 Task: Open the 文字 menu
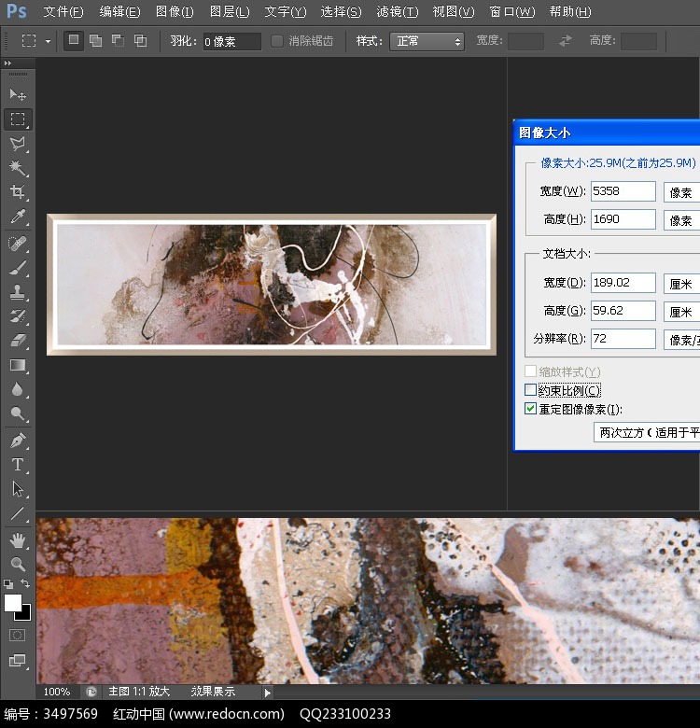point(285,11)
